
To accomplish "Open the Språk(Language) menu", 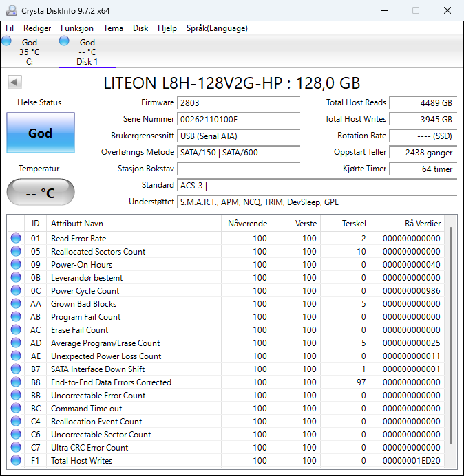I will click(x=217, y=28).
